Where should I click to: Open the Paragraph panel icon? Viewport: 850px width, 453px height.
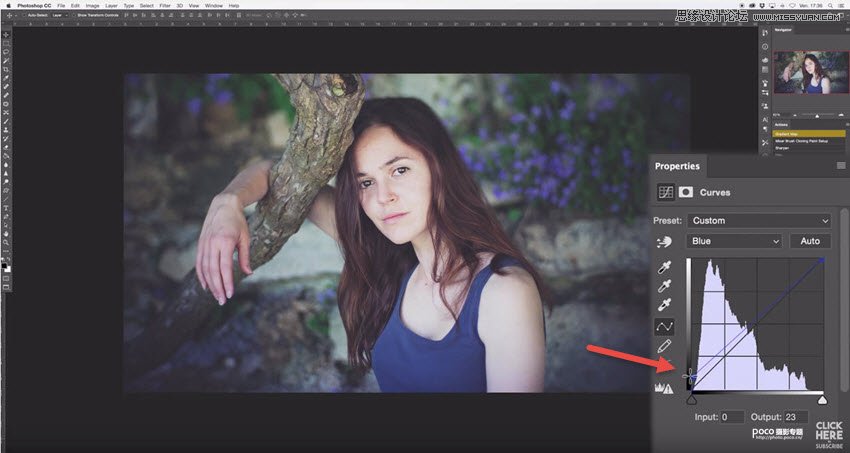point(765,129)
